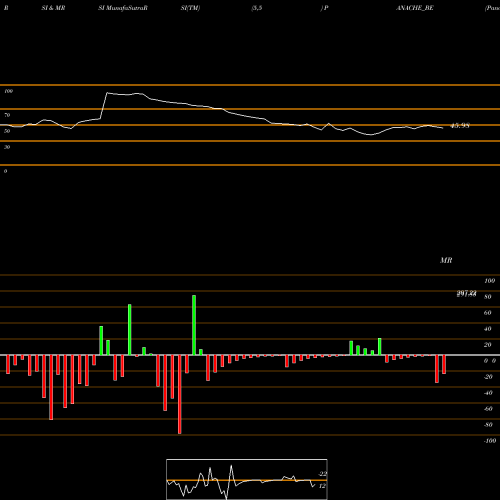Click the value 22 in mini chart
Screen dimensions: 500x500
point(322,474)
